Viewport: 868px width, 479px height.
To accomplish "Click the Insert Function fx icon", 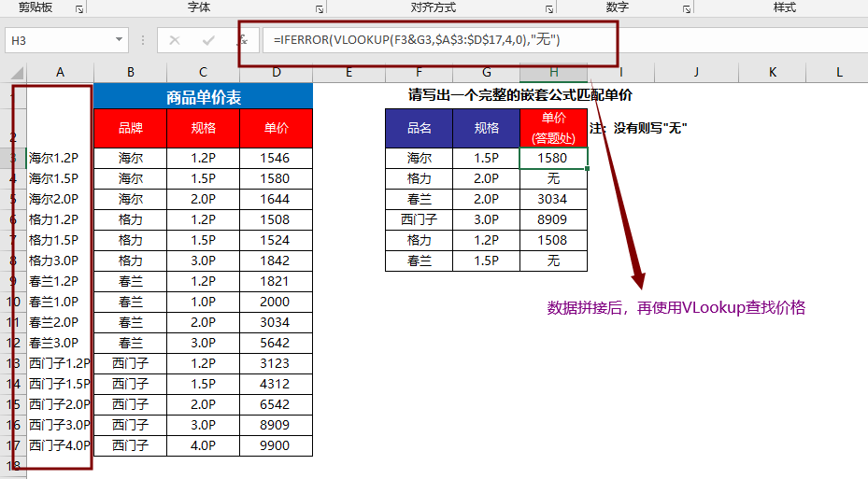I will [243, 40].
